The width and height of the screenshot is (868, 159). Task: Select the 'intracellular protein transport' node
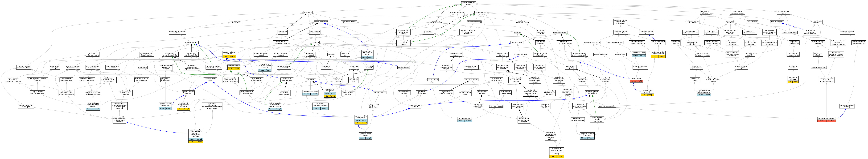click(287, 80)
